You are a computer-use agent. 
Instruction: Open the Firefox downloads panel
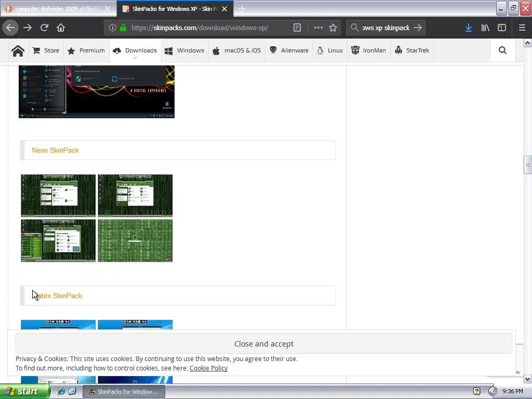pos(469,28)
